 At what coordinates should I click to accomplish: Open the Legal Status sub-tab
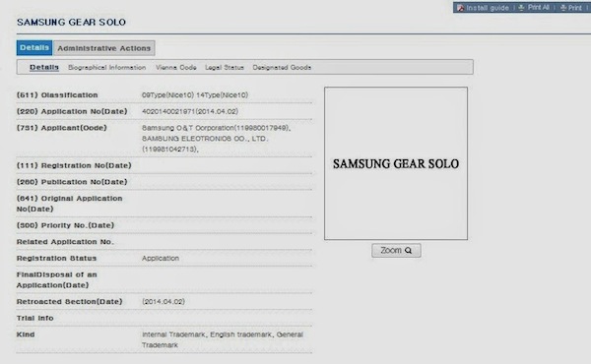225,67
